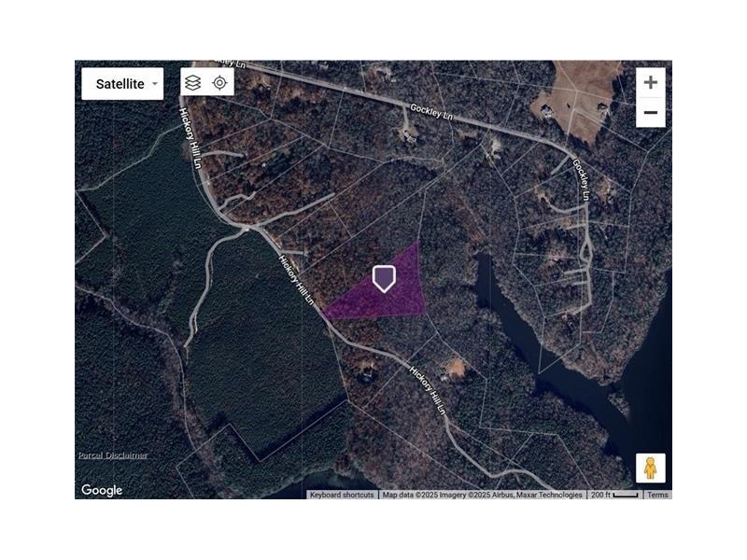747x560 pixels.
Task: Open Keyboard shortcuts
Action: pyautogui.click(x=342, y=495)
